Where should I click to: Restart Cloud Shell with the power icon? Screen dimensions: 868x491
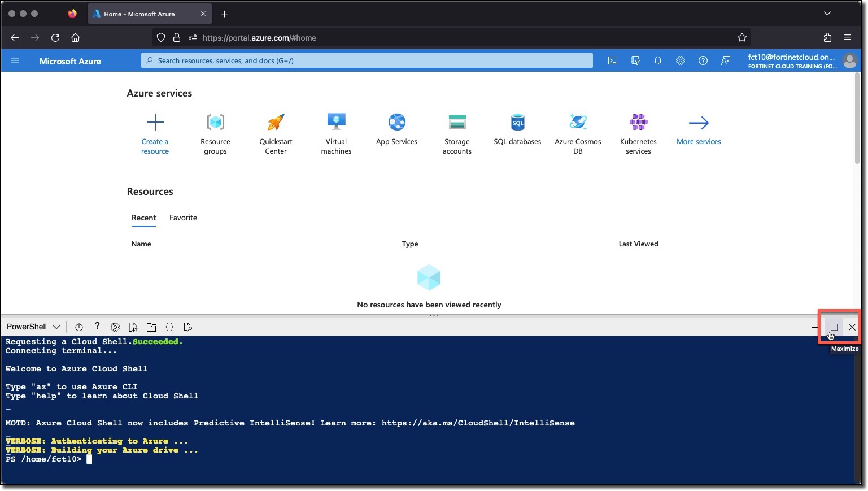pos(79,327)
